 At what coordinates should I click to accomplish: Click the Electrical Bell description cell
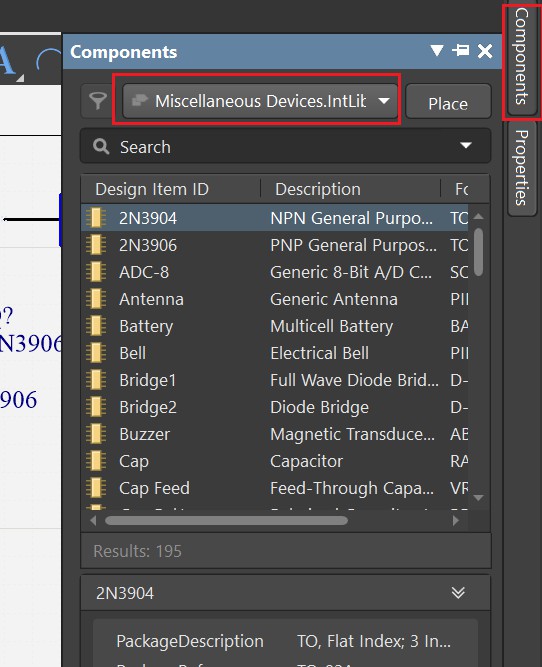319,353
